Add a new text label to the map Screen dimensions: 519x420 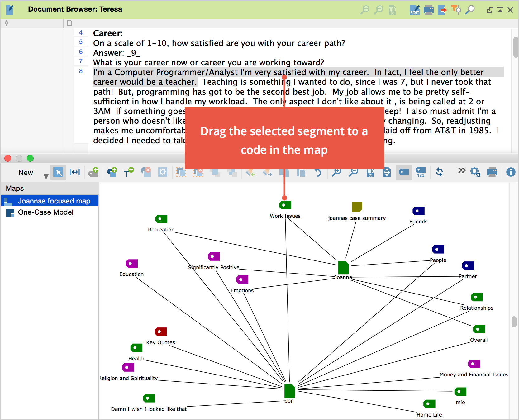(128, 172)
